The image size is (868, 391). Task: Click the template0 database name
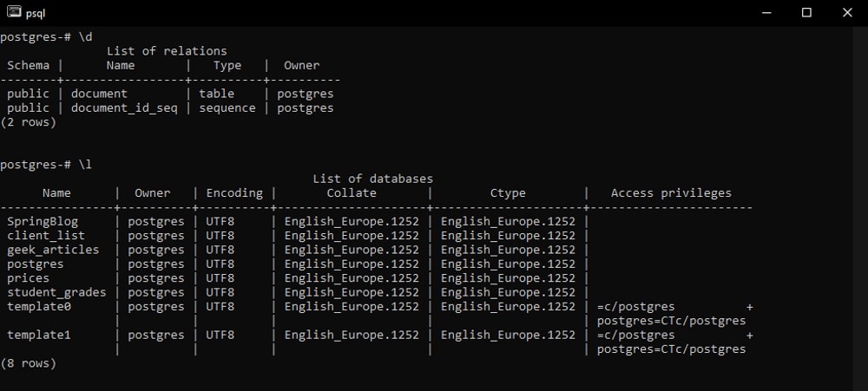tap(35, 307)
